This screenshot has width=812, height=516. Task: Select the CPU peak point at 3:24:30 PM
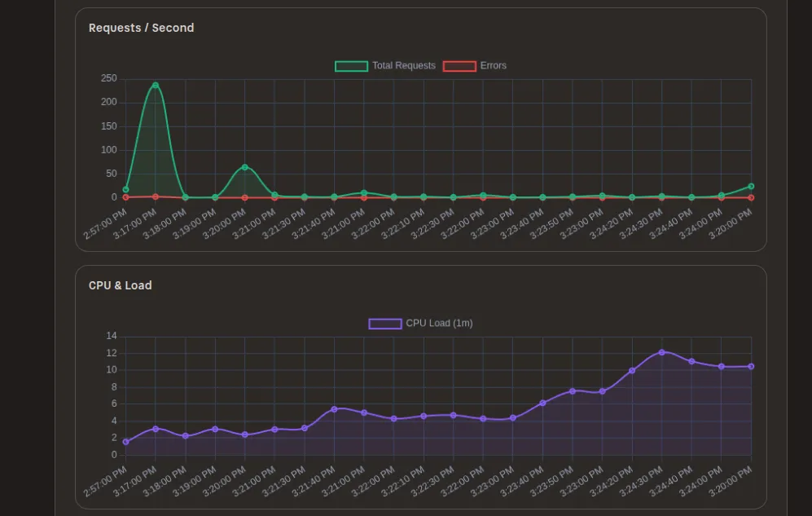[x=662, y=352]
